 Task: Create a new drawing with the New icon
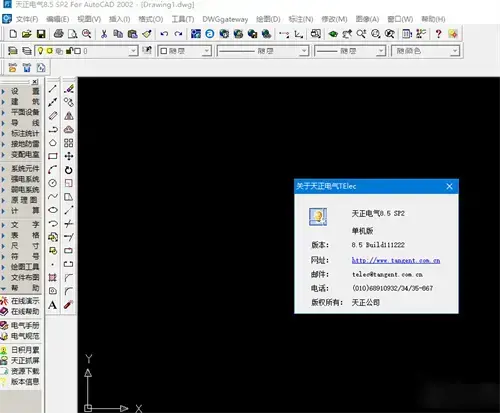click(x=13, y=34)
